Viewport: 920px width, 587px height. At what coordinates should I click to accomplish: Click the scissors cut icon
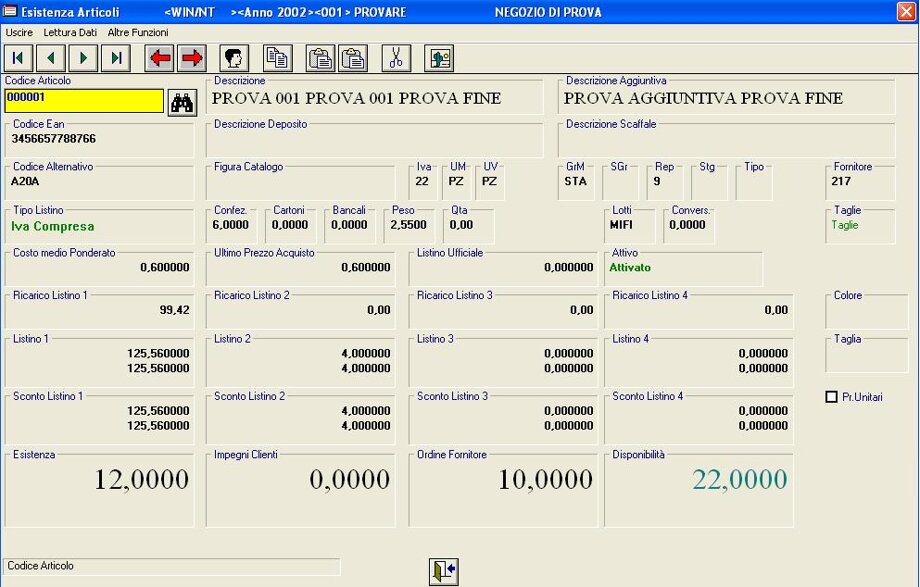[x=396, y=58]
